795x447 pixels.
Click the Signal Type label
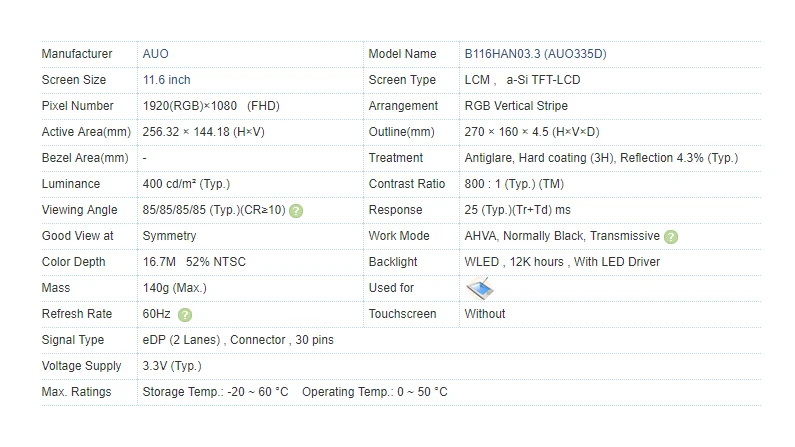73,340
